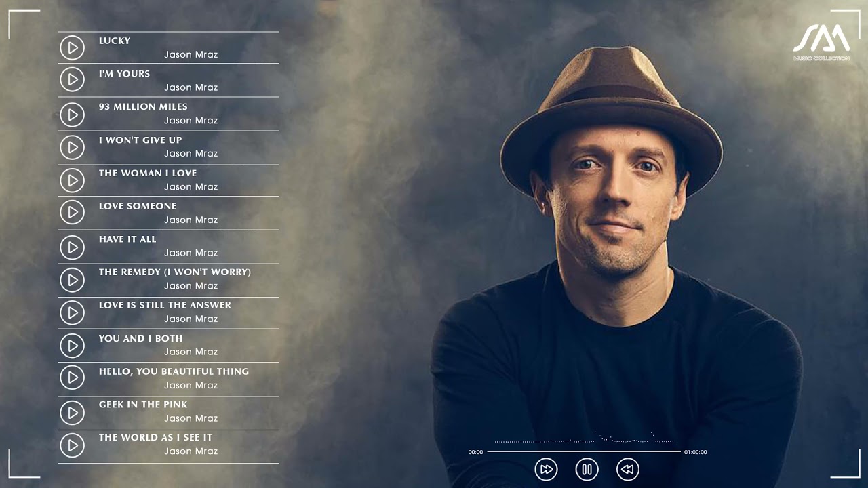Image resolution: width=868 pixels, height=488 pixels.
Task: Click Jason Mraz under Geek In The Pink
Action: point(191,418)
